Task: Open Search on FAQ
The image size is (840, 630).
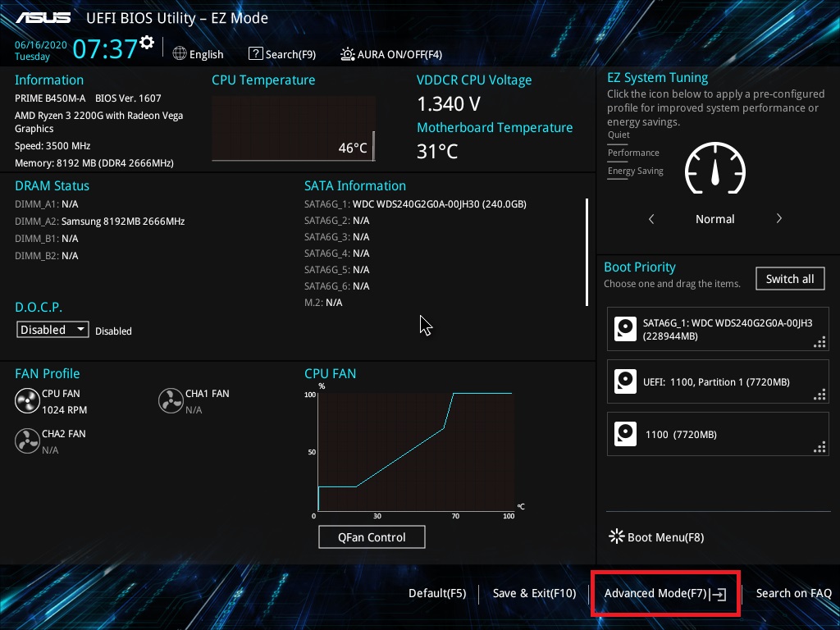Action: point(793,593)
